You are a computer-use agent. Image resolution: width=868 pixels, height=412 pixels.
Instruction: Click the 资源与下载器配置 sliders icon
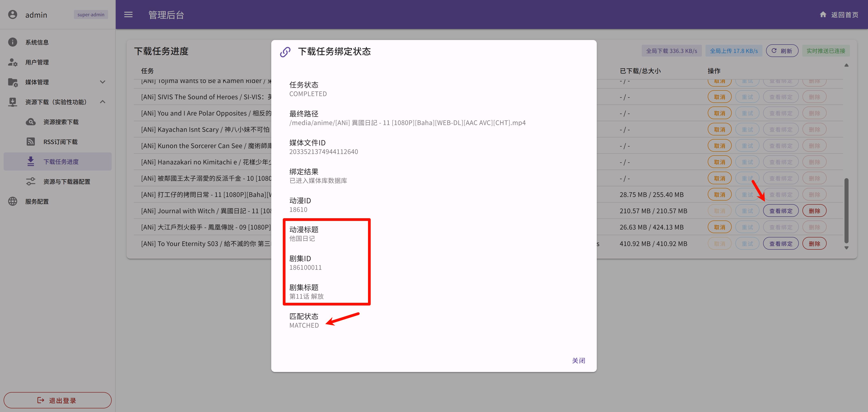[31, 181]
